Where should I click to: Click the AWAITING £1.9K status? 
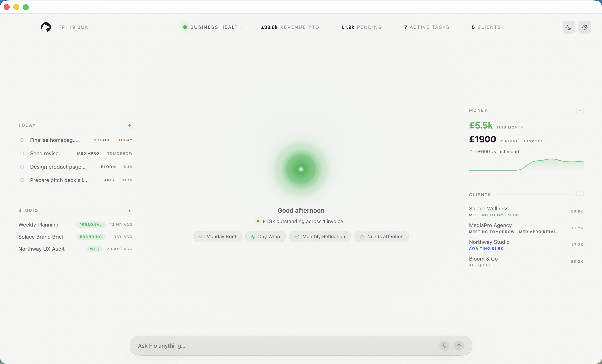pyautogui.click(x=486, y=248)
